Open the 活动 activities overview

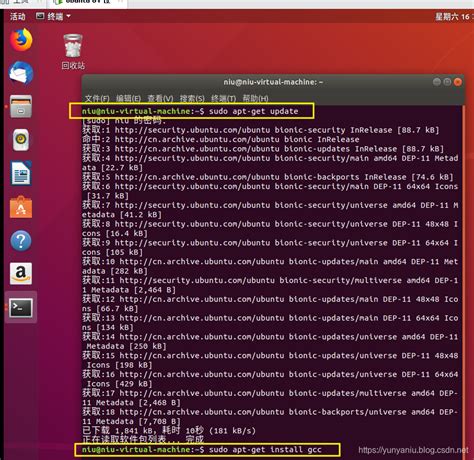tap(17, 16)
